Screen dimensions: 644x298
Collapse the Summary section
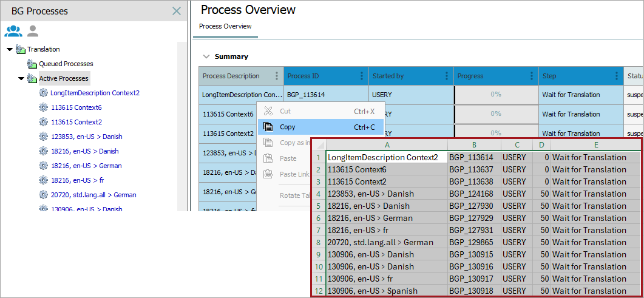[206, 56]
